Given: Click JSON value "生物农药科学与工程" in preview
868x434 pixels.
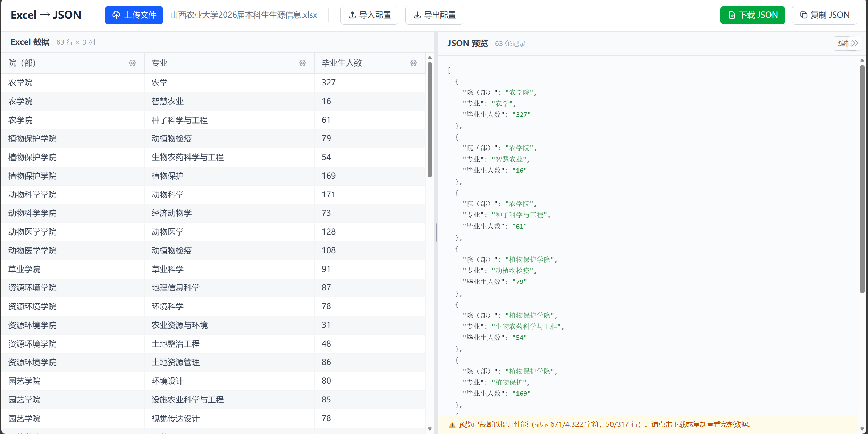Looking at the screenshot, I should pos(526,326).
